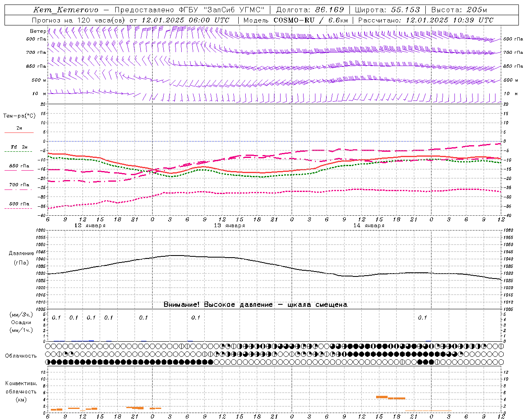Click the '10 м' wind level label on left
Screen dimensions: 525x420
click(x=39, y=94)
